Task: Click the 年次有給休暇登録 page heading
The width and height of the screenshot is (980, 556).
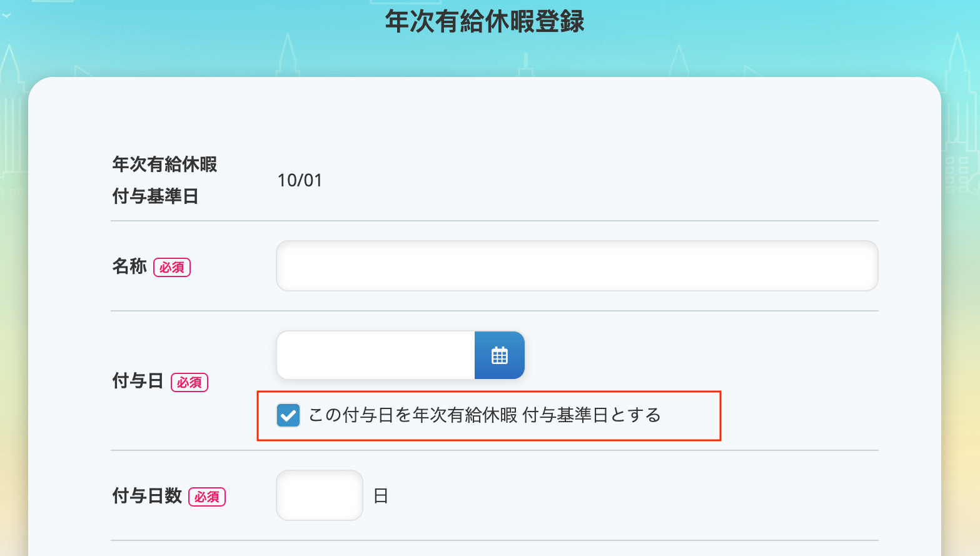Action: click(485, 21)
